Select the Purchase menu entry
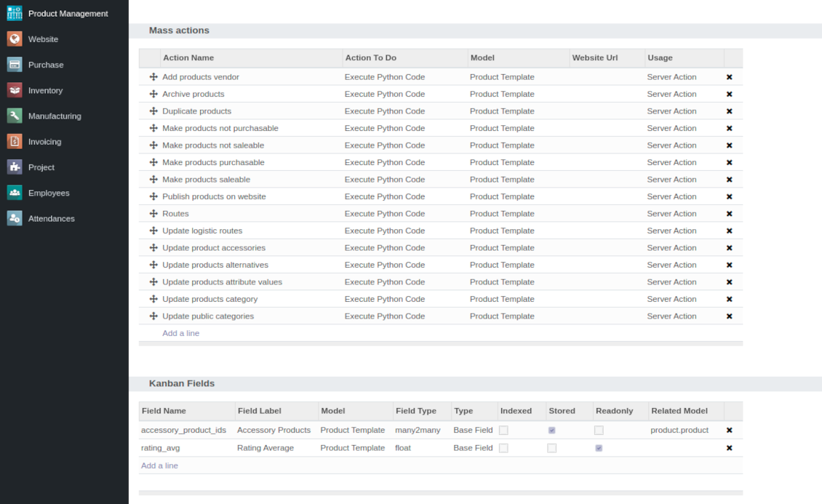The width and height of the screenshot is (822, 504). tap(46, 65)
